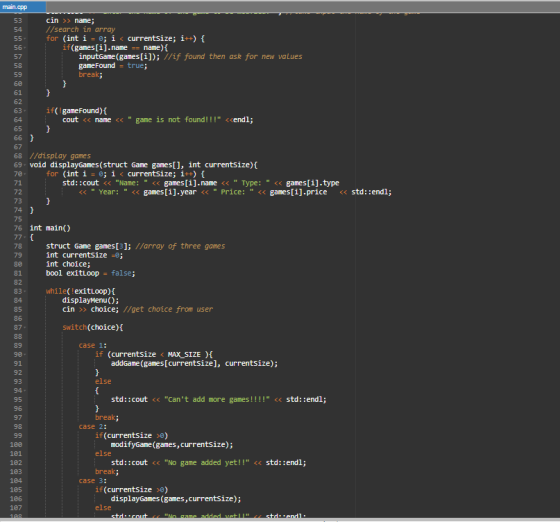
Task: Click line number 53 in the gutter
Action: (18, 21)
